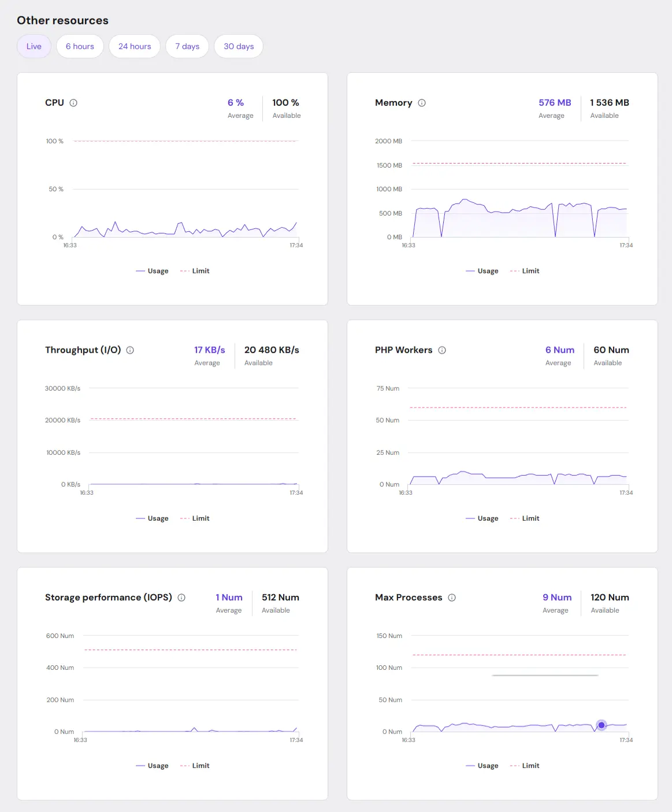Click the highlighted data point in Max Processes
The width and height of the screenshot is (672, 812).
coord(602,725)
